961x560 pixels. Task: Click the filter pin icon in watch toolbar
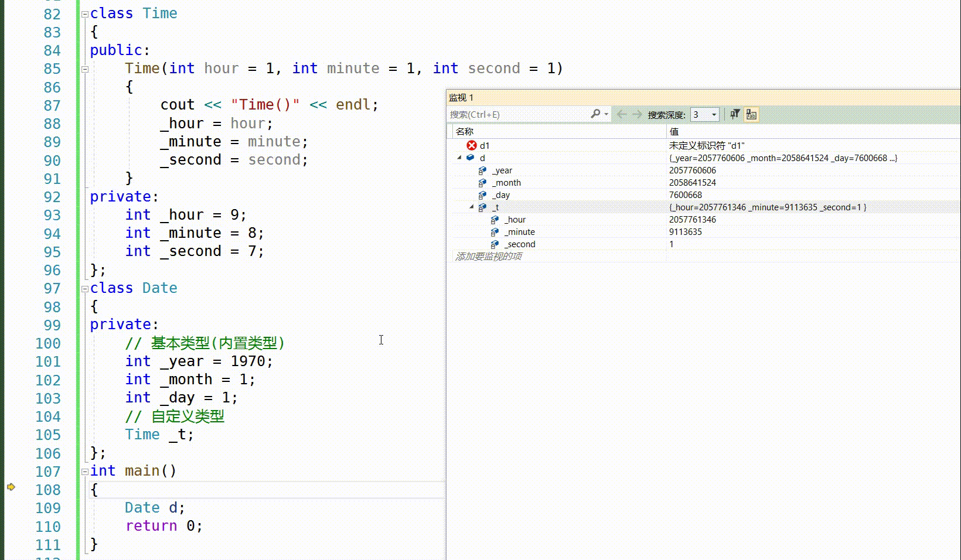[x=735, y=114]
